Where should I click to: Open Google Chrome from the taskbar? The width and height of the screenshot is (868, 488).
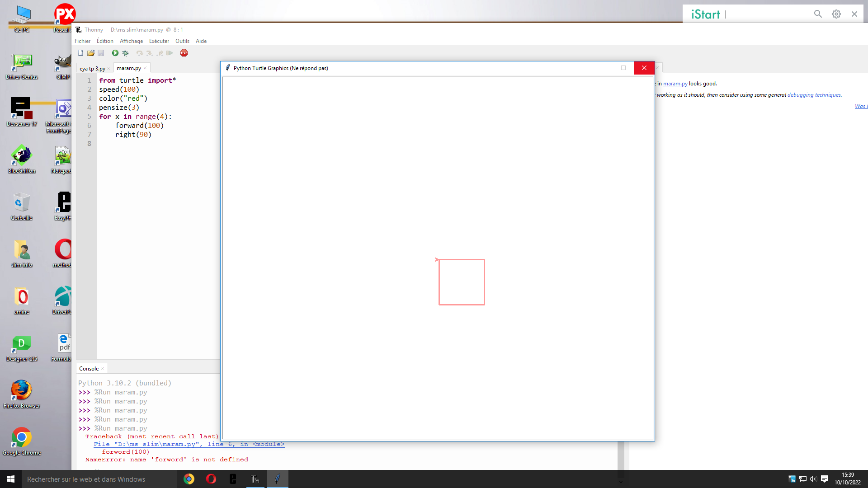(189, 479)
